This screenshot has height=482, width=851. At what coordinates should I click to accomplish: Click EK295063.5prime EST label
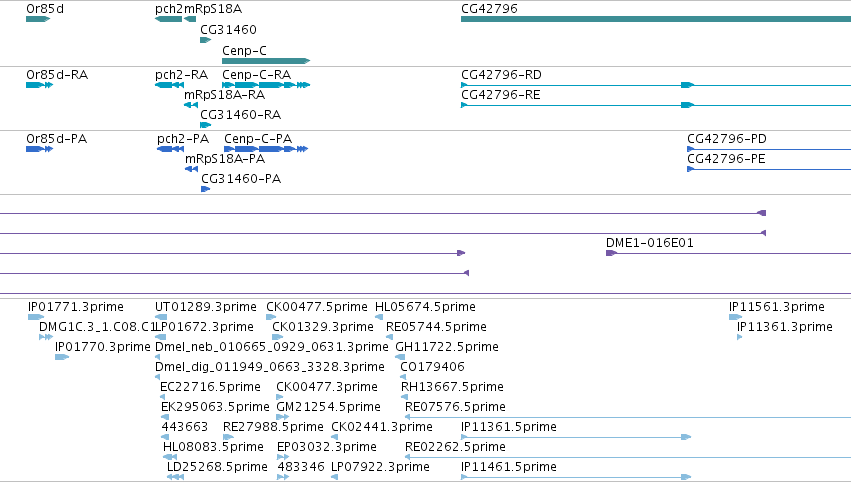[215, 407]
